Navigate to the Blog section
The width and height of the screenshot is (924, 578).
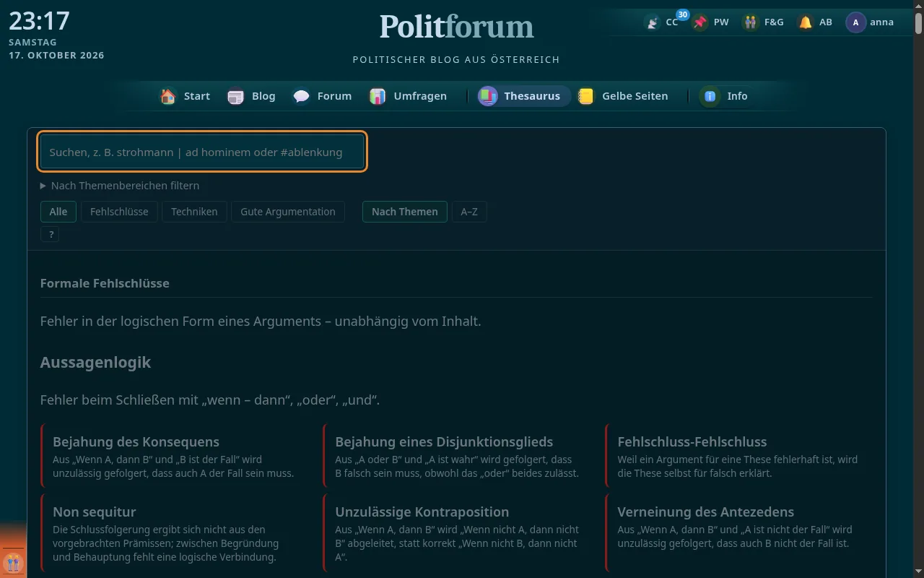coord(252,96)
